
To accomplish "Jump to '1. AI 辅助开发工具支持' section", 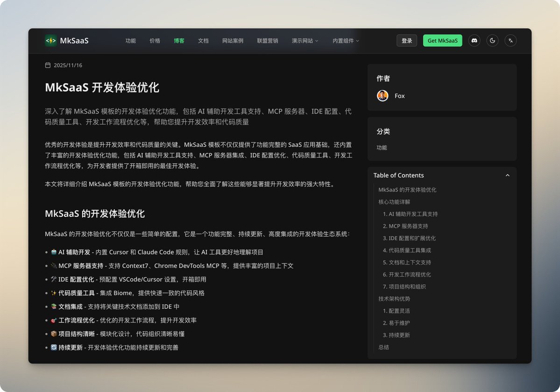I will coord(411,214).
